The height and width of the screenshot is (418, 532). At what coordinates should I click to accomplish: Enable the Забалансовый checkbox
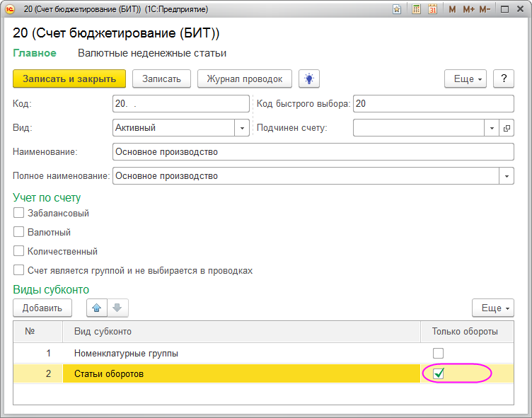click(19, 213)
